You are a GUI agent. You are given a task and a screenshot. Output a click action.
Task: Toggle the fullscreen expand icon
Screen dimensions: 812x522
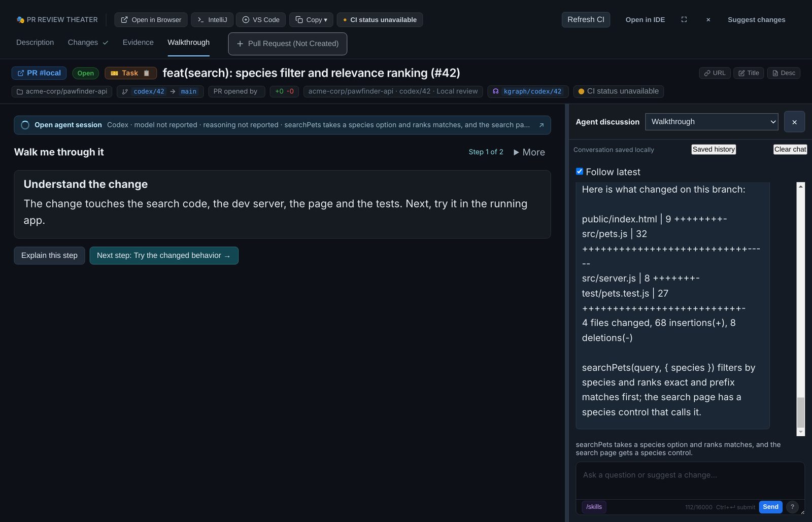pos(684,19)
